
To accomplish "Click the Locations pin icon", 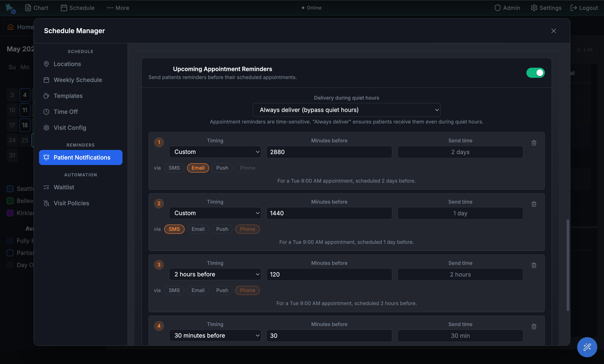I will tap(46, 64).
